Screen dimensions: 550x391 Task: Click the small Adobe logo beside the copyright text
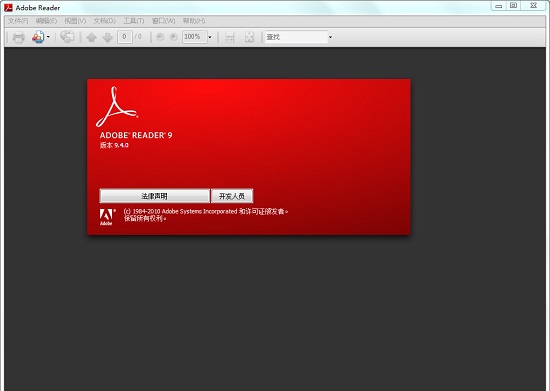pyautogui.click(x=107, y=217)
